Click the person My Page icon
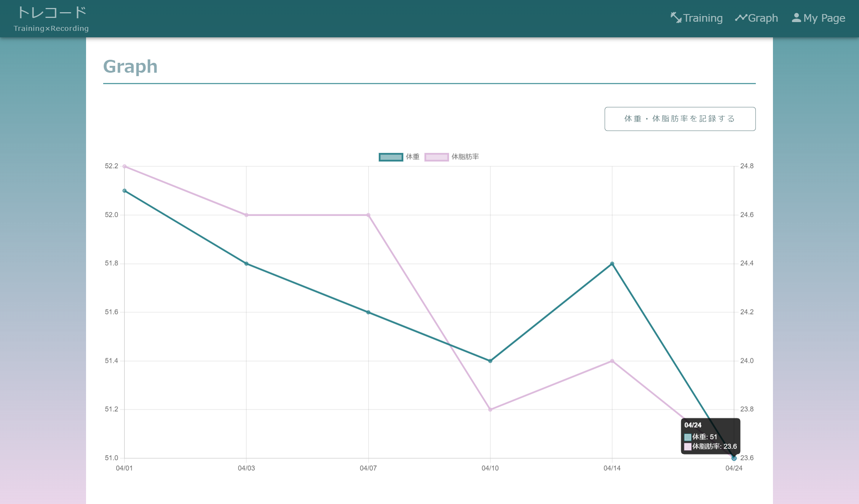The image size is (859, 504). [x=796, y=18]
